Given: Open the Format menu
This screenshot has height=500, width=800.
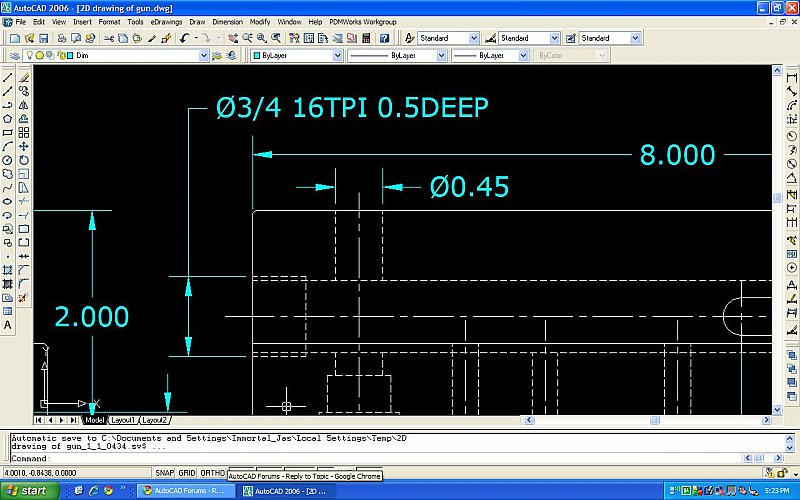Looking at the screenshot, I should pyautogui.click(x=109, y=22).
